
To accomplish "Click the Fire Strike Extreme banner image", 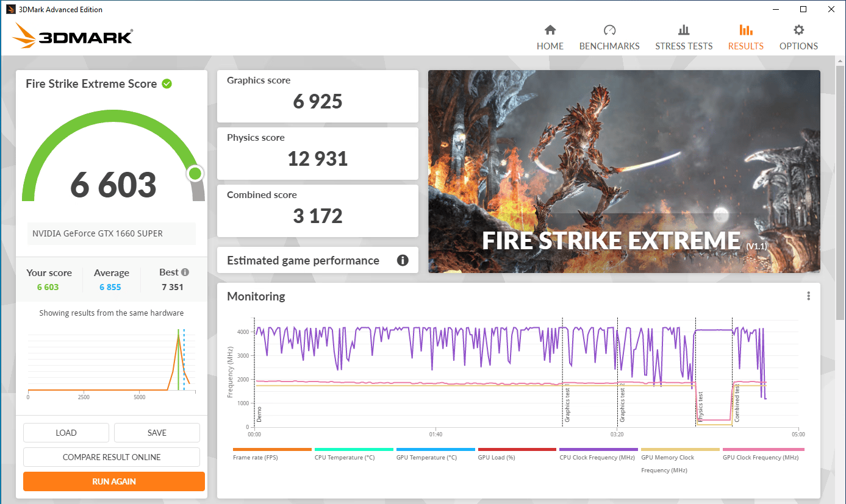I will pos(624,171).
